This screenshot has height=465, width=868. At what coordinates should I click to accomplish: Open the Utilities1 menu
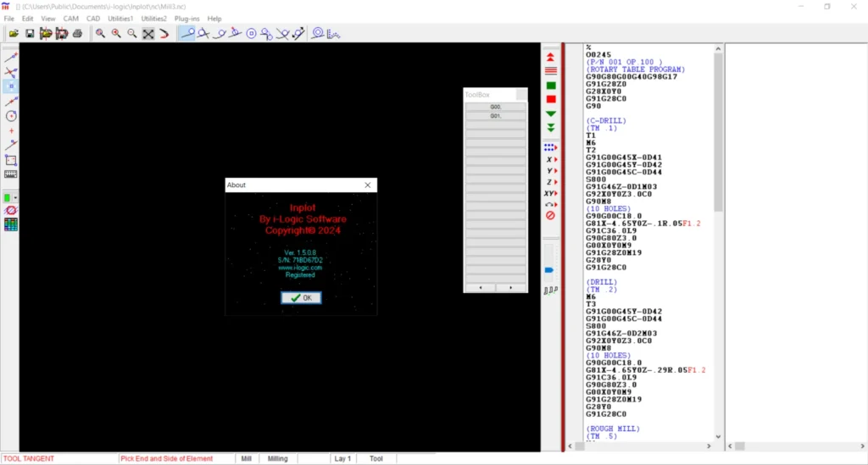(120, 19)
